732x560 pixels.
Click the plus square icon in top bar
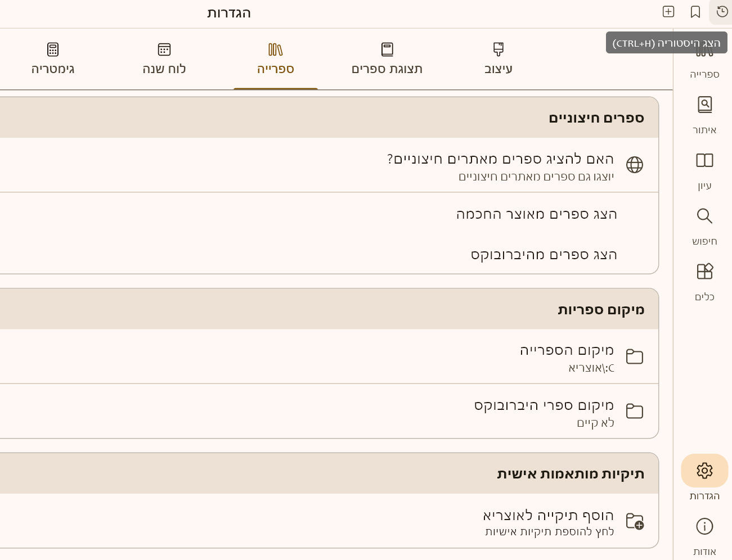click(x=668, y=12)
